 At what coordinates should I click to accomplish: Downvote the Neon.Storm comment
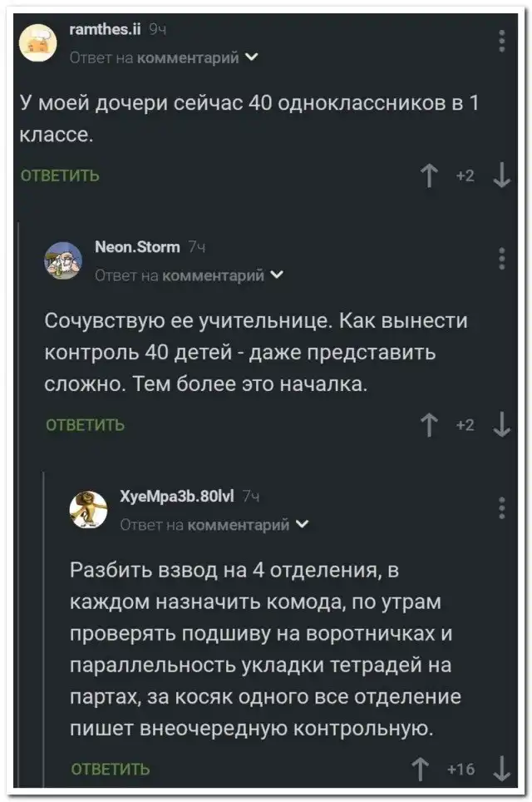(500, 425)
